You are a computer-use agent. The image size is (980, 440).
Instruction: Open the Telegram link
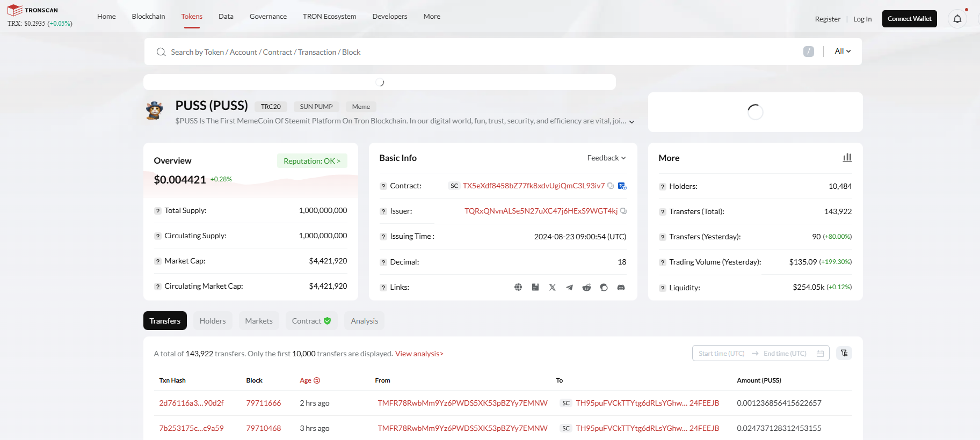click(x=570, y=287)
